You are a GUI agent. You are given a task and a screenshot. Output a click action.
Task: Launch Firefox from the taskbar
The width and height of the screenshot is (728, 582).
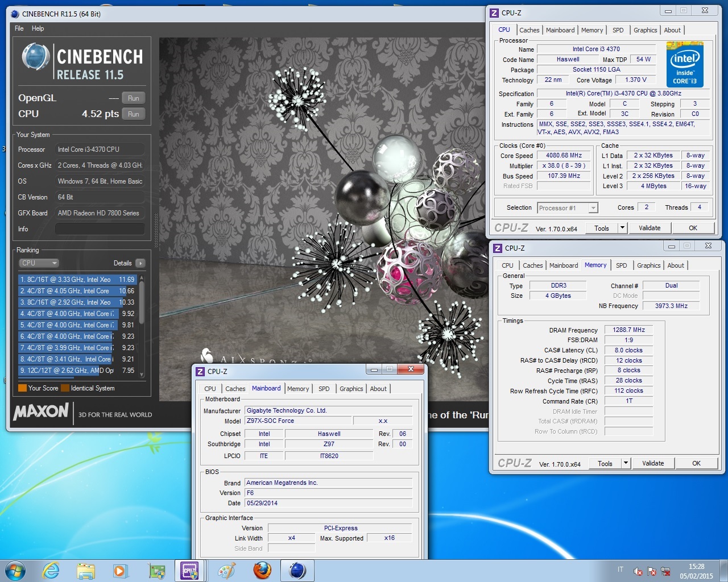tap(262, 571)
